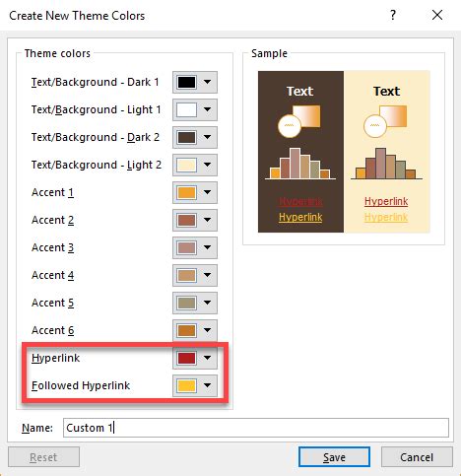Click the 'Text/Background - Dark 2' label
Viewport: 461px width, 476px height.
96,137
